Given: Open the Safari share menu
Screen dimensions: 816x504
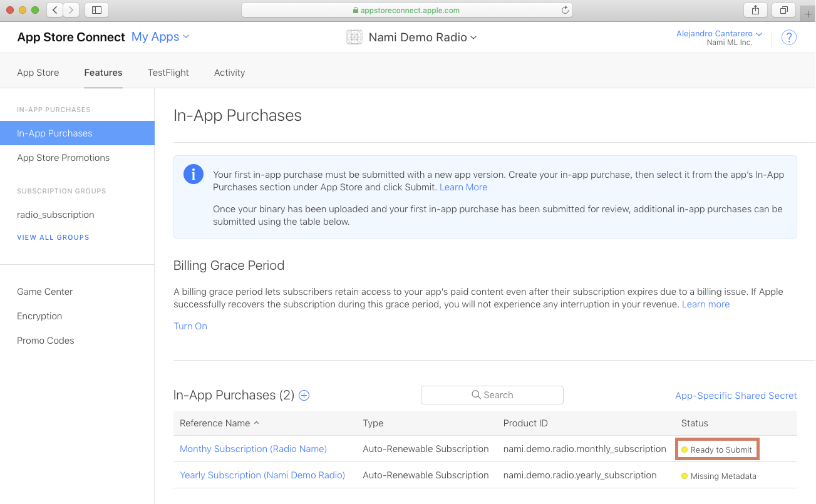Looking at the screenshot, I should (755, 10).
